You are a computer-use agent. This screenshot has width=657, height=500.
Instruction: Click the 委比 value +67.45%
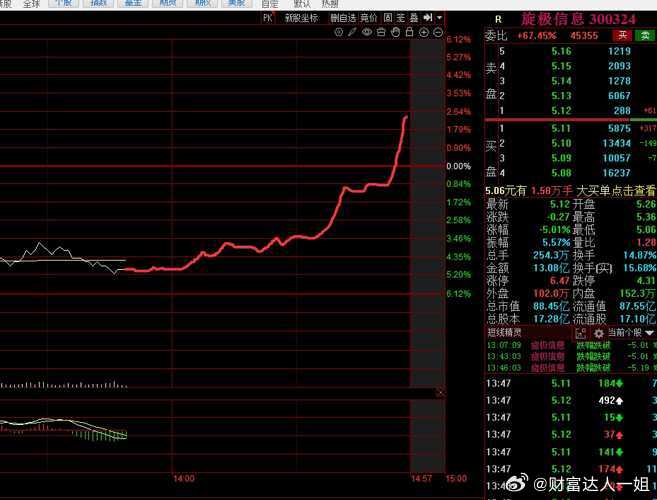click(x=537, y=36)
